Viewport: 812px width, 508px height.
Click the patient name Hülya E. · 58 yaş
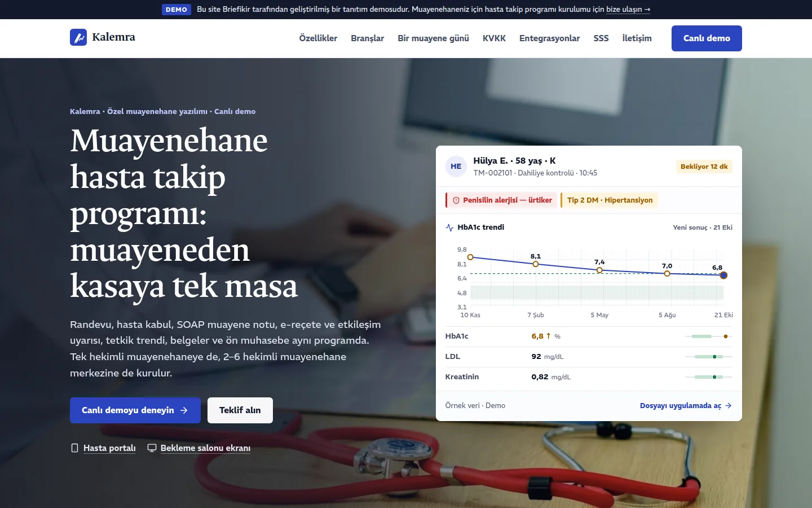[x=514, y=161]
